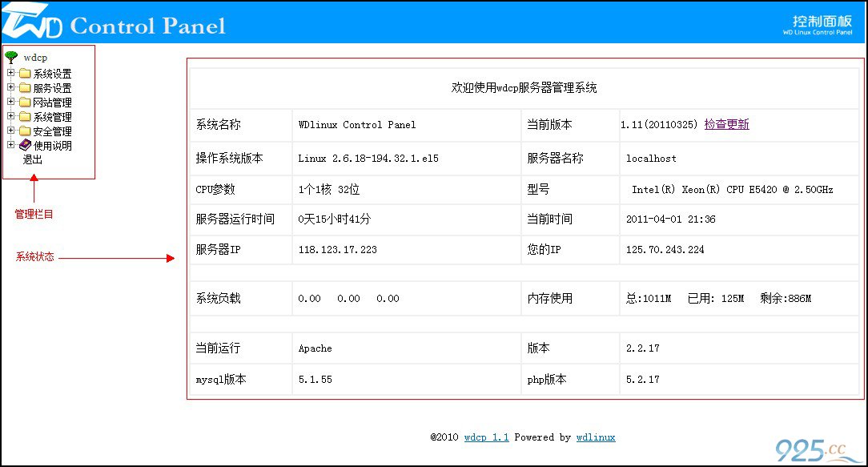
Task: Click the uptime value 0天15小时41分
Action: coord(335,219)
